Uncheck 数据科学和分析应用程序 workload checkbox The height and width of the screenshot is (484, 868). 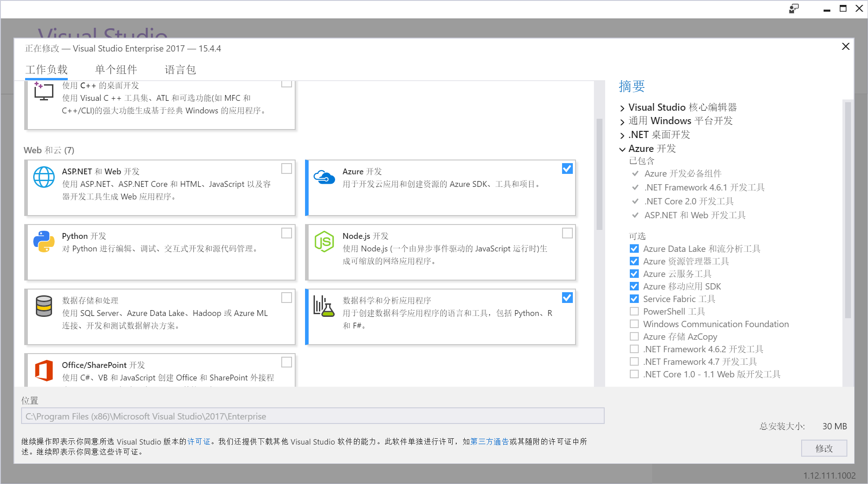(567, 298)
